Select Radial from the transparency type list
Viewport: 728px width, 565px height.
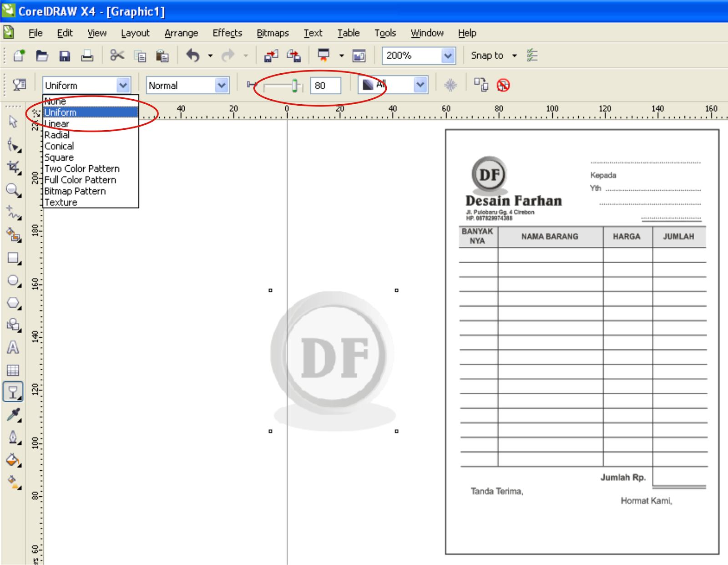point(57,135)
